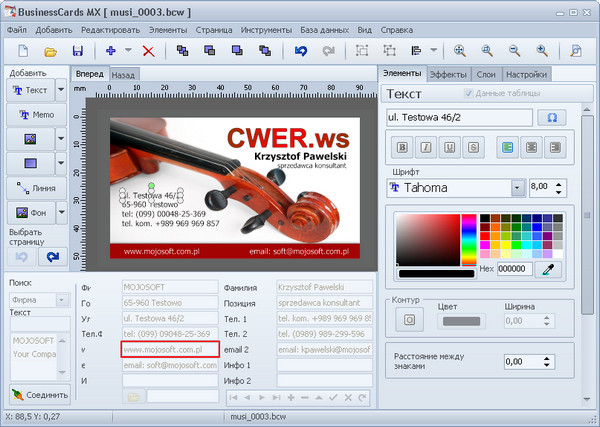Click the www.mojosoft.com.pl input field
The height and width of the screenshot is (427, 600).
[x=170, y=349]
